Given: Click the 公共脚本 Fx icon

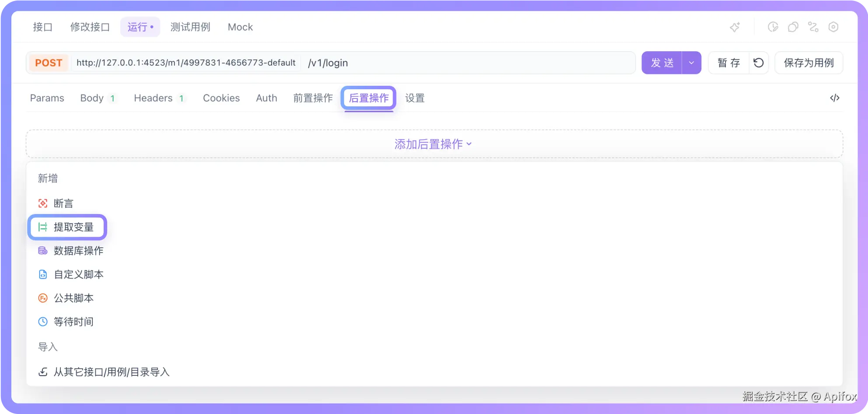Looking at the screenshot, I should (43, 298).
